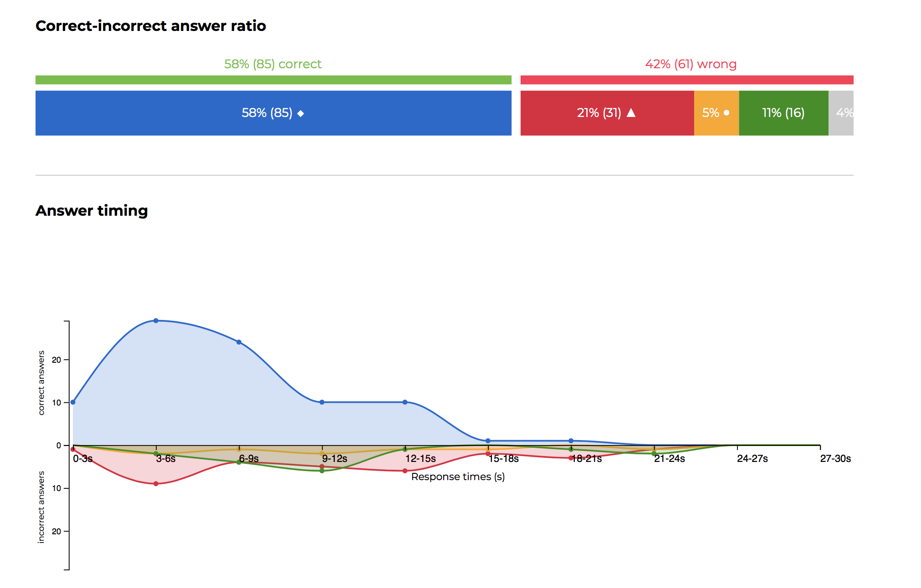Click red data point at 12-15s

point(405,471)
